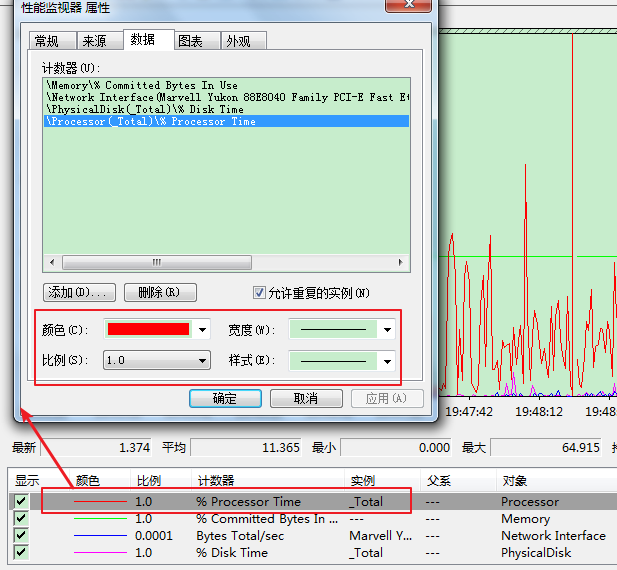Toggle display checkbox for % Committed Bytes In
Image resolution: width=617 pixels, height=570 pixels.
20,518
